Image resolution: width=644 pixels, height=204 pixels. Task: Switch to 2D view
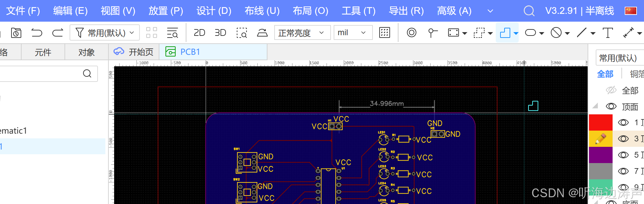point(199,33)
